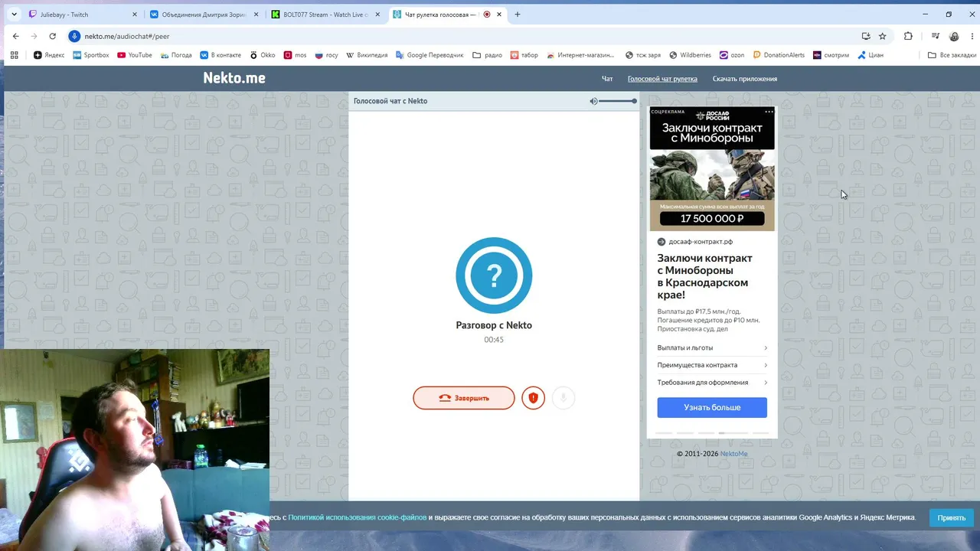Toggle the microphone mute button
This screenshot has height=551, width=980.
tap(563, 398)
